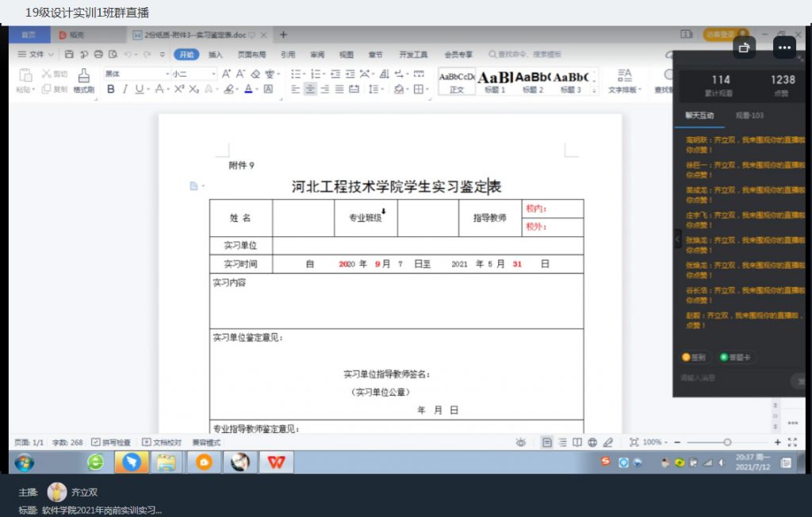Click the Print icon in quick access toolbar

(x=98, y=54)
